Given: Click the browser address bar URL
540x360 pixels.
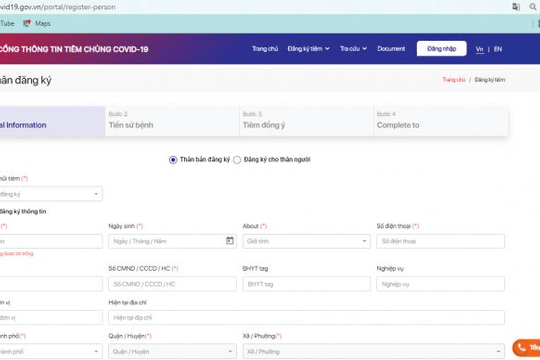Looking at the screenshot, I should click(x=58, y=7).
